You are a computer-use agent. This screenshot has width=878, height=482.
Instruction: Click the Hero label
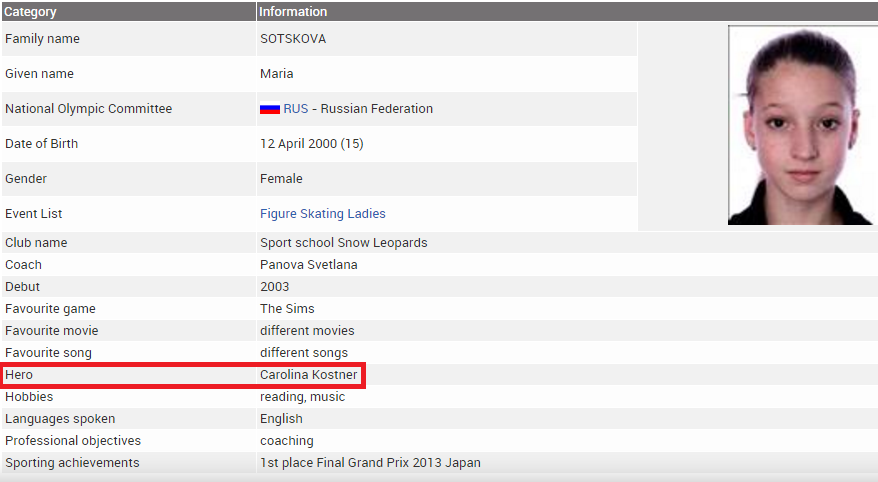(x=19, y=375)
